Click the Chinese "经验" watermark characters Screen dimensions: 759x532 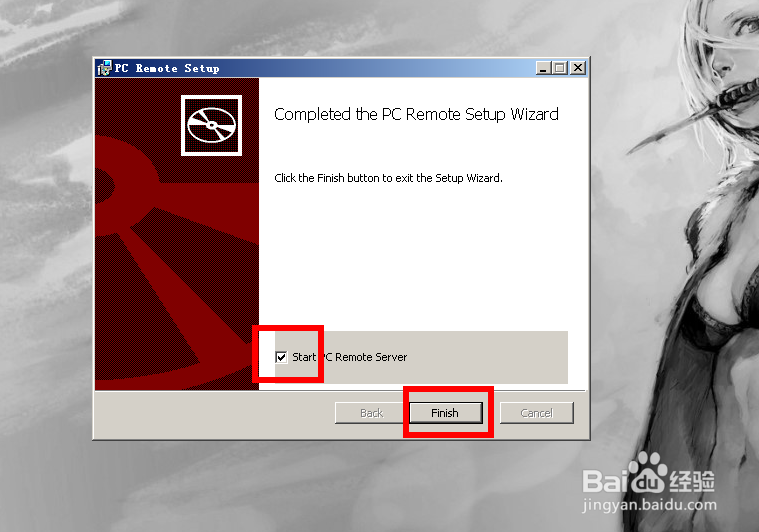[692, 481]
